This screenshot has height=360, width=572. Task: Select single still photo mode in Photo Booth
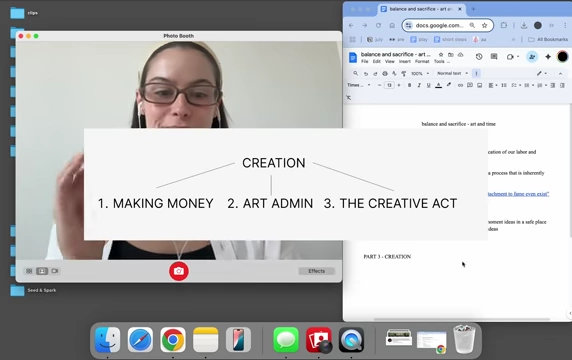pos(42,271)
